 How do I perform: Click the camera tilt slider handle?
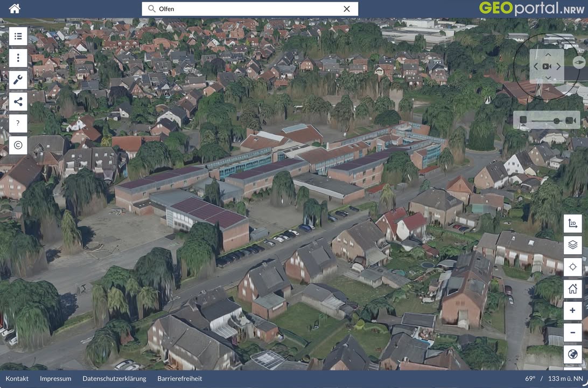556,120
